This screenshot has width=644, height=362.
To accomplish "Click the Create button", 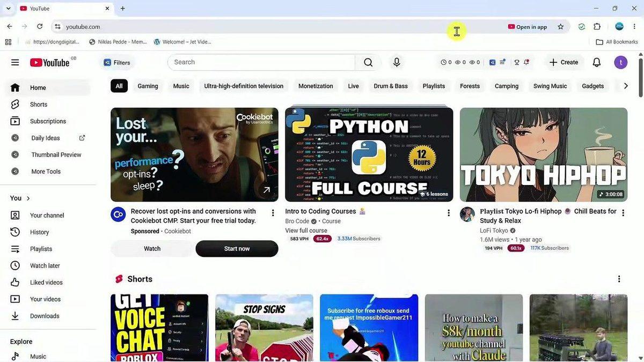I will point(563,62).
